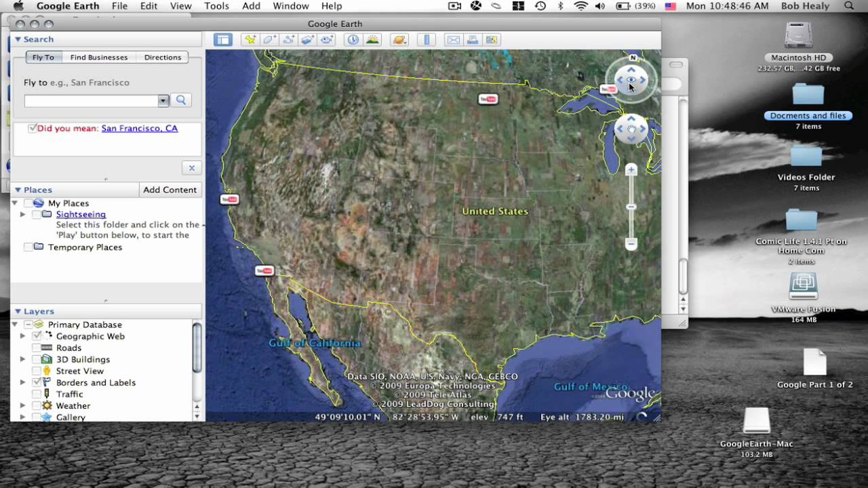This screenshot has width=868, height=488.
Task: Click the move joystick hand center
Action: pyautogui.click(x=631, y=129)
